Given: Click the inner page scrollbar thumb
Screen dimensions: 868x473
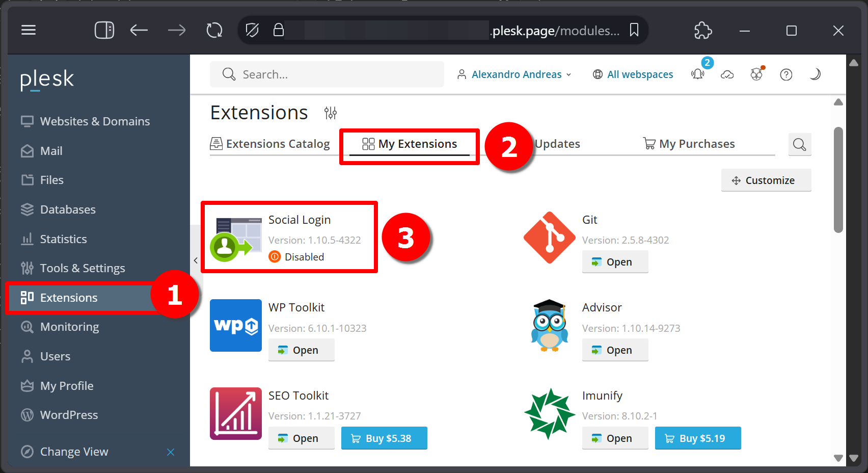Looking at the screenshot, I should coord(838,180).
